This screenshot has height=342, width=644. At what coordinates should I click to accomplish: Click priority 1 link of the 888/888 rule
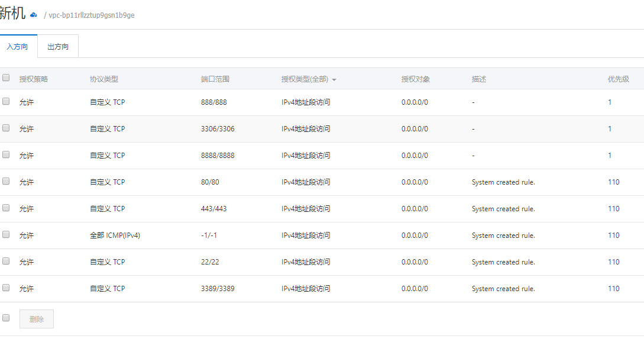pyautogui.click(x=610, y=102)
